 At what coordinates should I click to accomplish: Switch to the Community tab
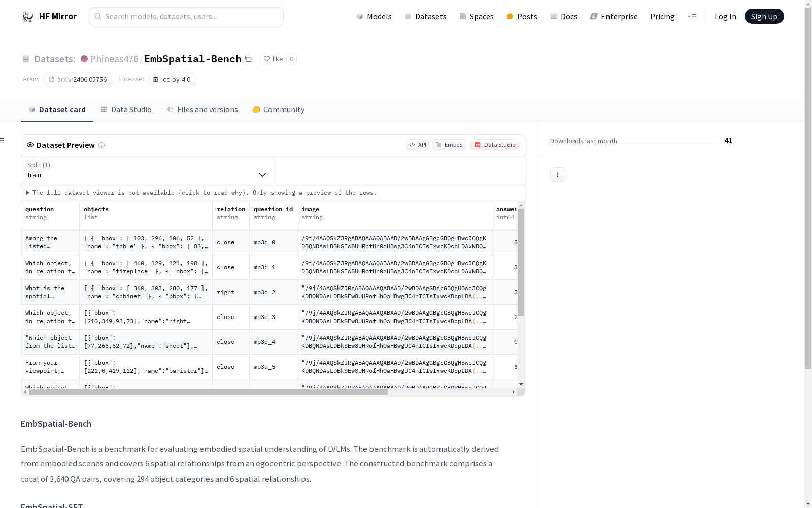[x=279, y=110]
